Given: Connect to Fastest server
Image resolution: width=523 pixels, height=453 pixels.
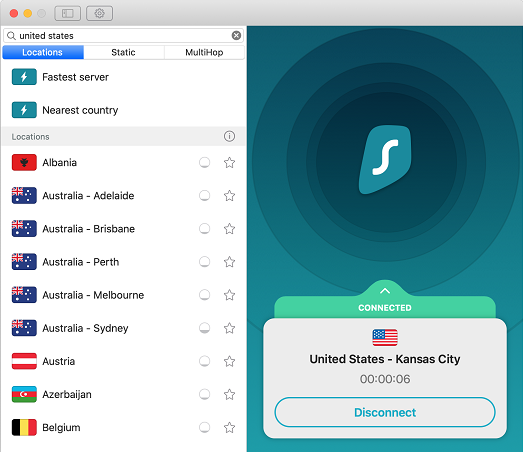Looking at the screenshot, I should tap(123, 77).
